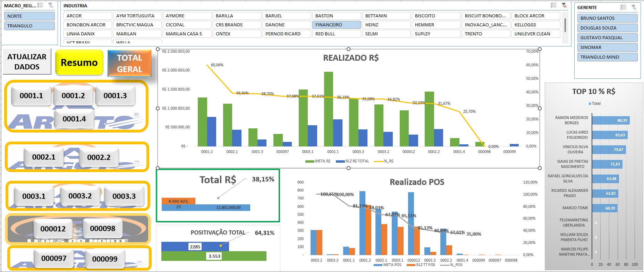
Task: Filter by DANONE industry
Action: click(287, 25)
